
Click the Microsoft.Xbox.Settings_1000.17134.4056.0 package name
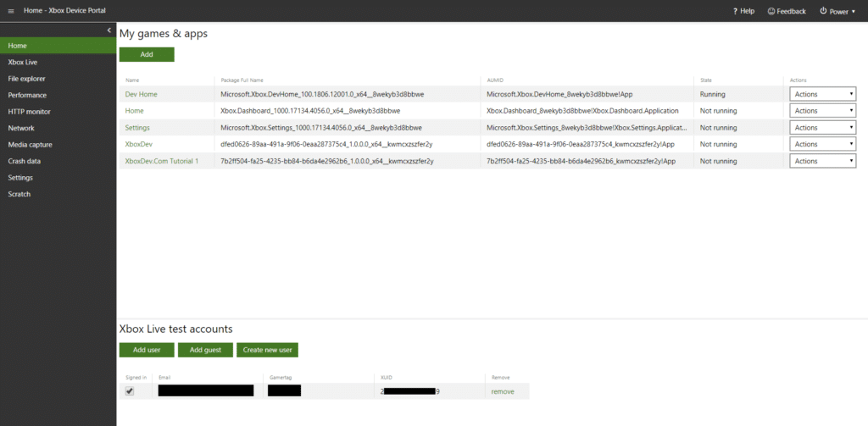[321, 128]
